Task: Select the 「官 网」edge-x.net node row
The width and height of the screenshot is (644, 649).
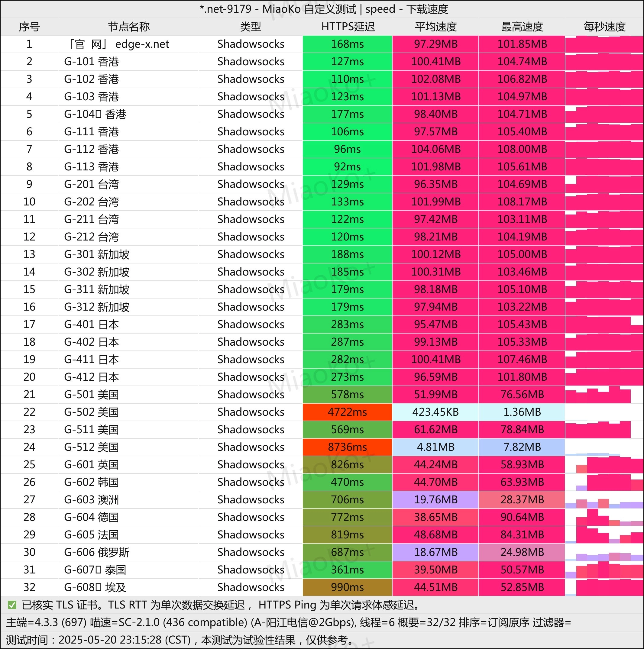Action: click(322, 44)
